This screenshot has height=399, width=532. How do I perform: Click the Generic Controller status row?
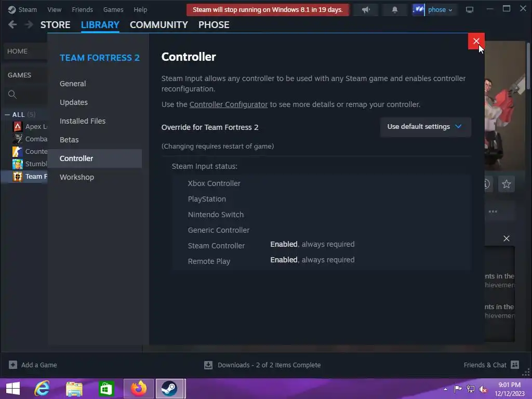coord(321,230)
